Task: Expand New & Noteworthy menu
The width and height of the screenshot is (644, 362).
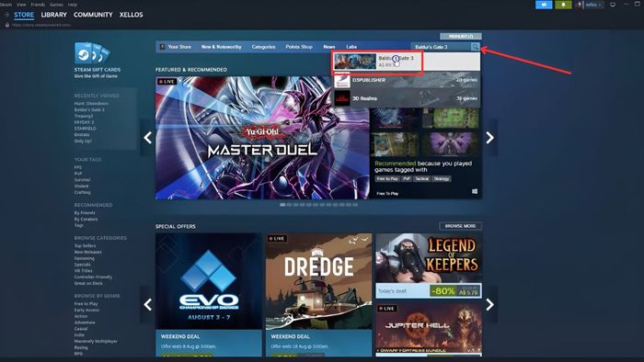Action: click(x=222, y=47)
